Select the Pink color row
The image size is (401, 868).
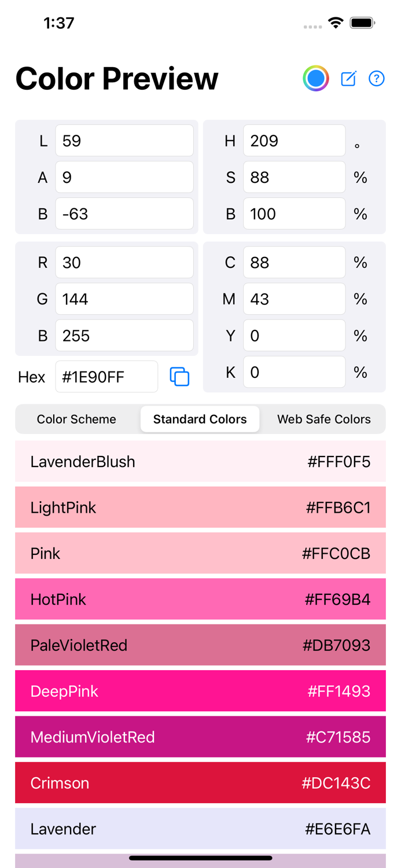click(x=200, y=553)
